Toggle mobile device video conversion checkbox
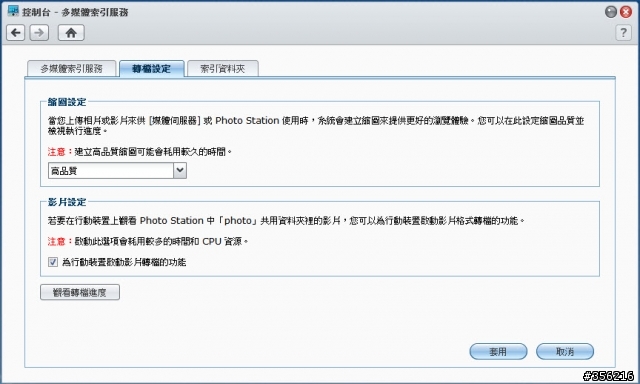 53,262
